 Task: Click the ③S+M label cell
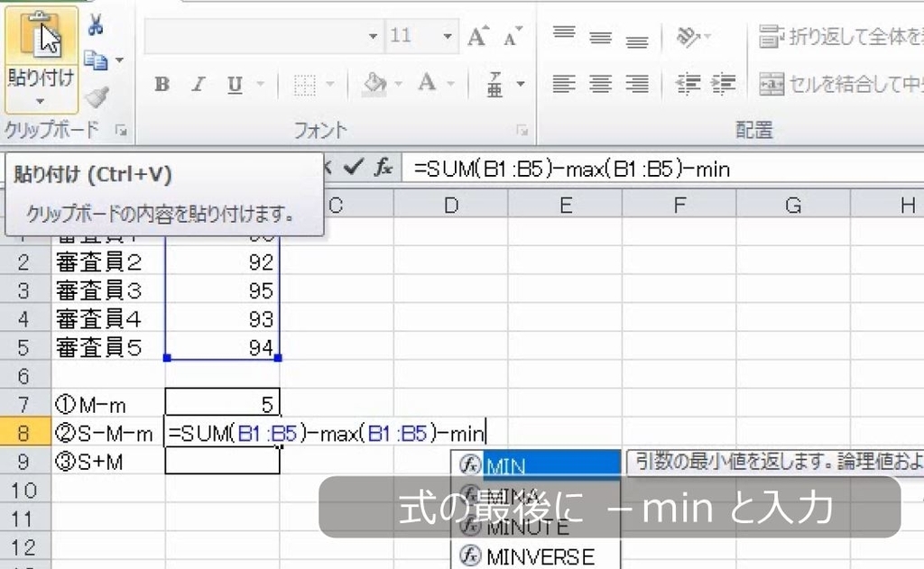pos(108,461)
